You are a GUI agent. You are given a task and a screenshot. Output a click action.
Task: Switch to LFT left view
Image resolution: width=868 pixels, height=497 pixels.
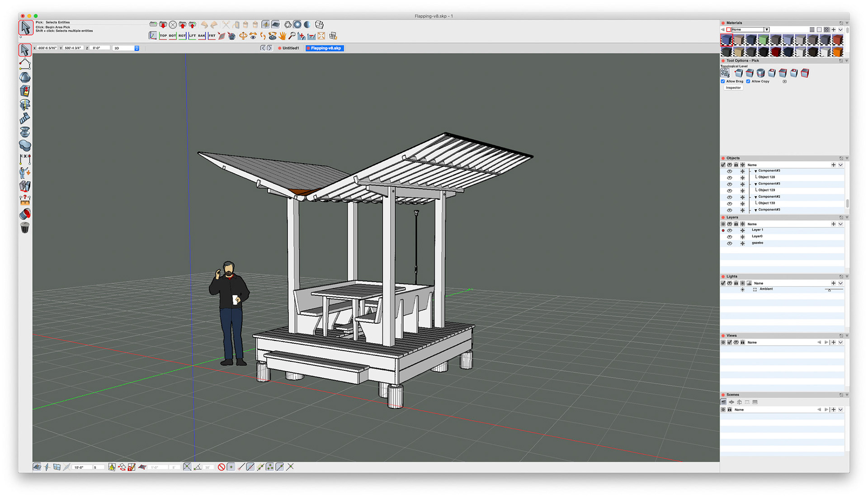pos(192,36)
